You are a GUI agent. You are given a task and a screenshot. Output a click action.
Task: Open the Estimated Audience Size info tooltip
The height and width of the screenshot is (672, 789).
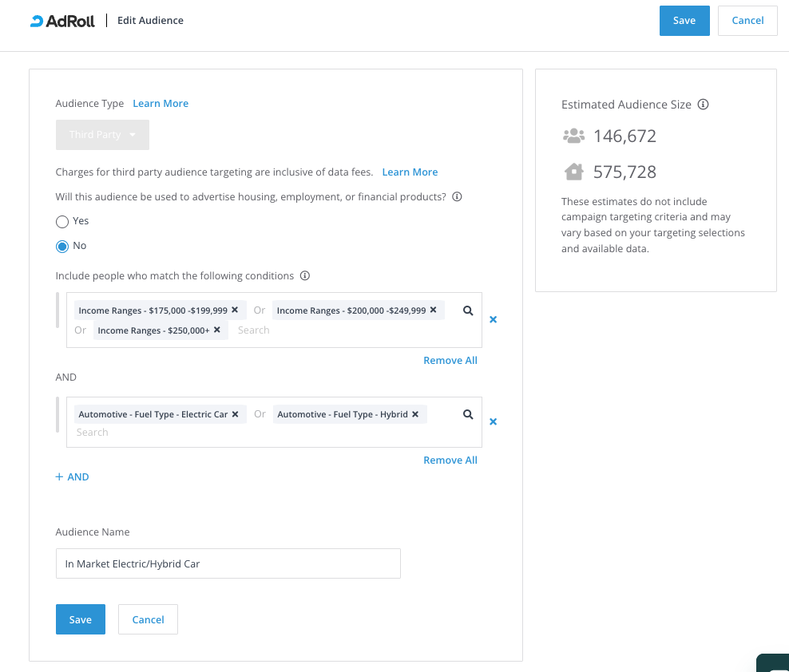click(703, 105)
